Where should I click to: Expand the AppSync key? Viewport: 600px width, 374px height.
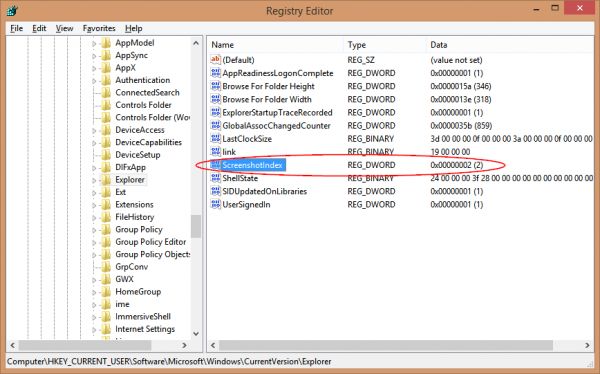coord(94,56)
